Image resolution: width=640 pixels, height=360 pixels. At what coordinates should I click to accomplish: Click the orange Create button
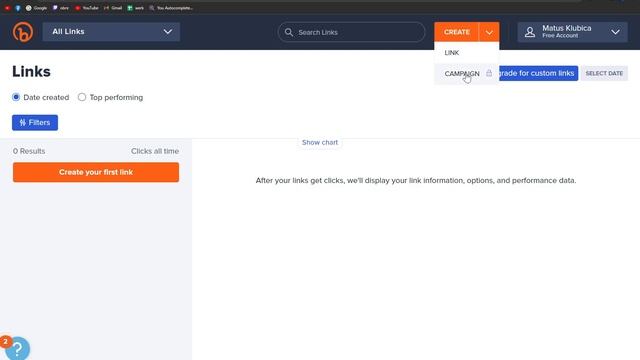pos(456,32)
